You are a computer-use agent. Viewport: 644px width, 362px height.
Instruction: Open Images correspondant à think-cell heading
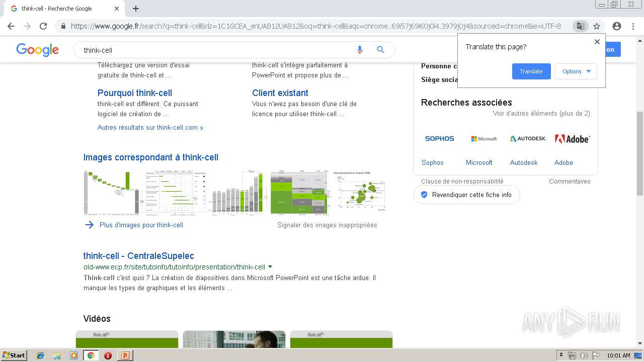[x=151, y=157]
